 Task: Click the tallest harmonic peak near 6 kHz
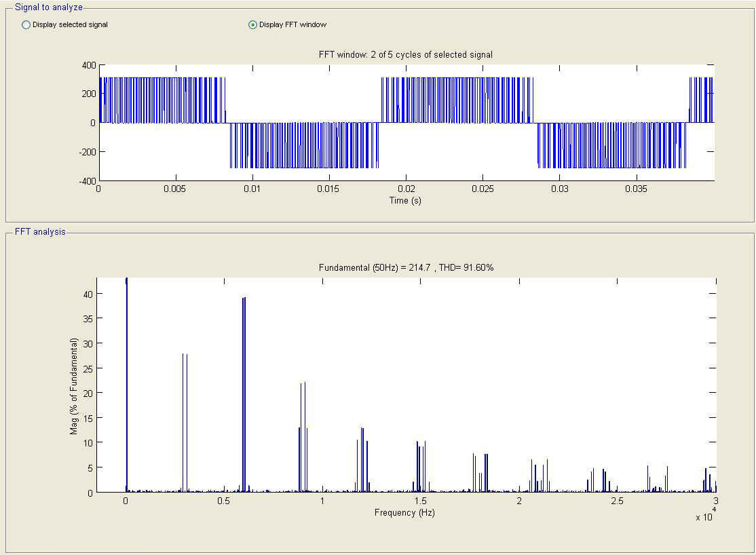(x=244, y=394)
